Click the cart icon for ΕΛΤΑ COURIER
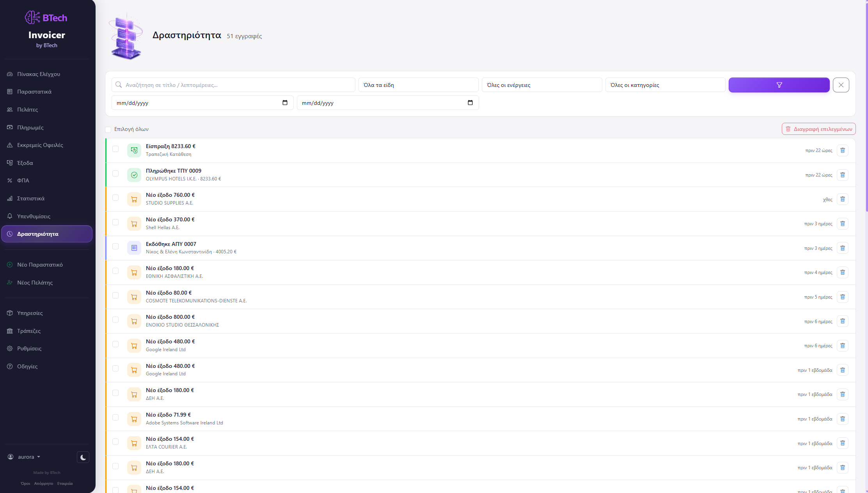 pos(134,443)
